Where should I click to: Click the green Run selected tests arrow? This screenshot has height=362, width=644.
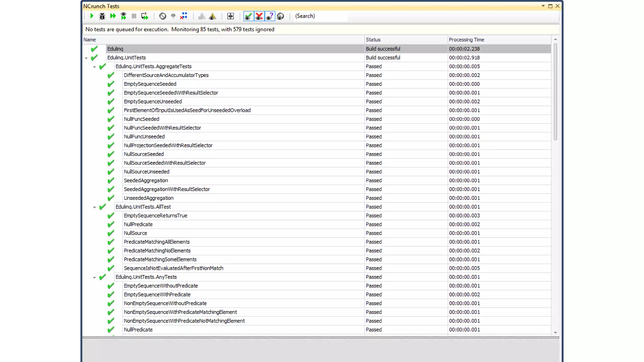click(92, 16)
